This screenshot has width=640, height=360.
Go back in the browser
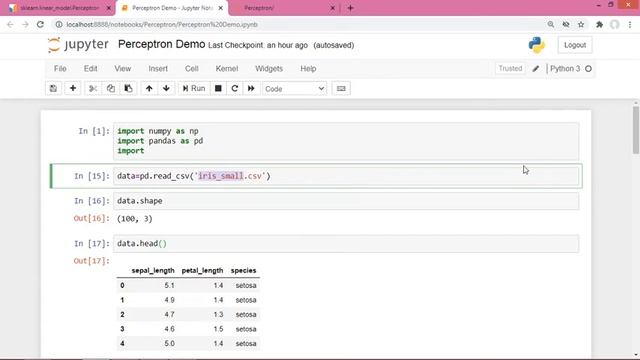tap(10, 24)
